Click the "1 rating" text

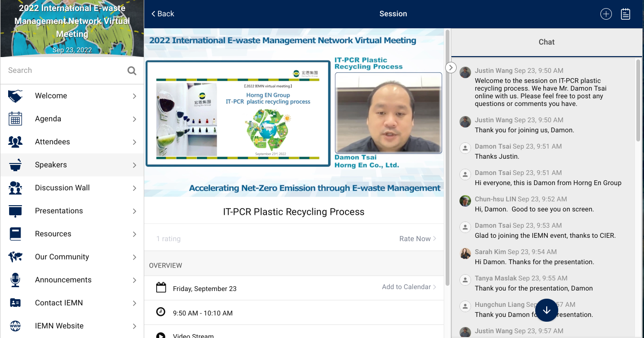click(x=169, y=239)
